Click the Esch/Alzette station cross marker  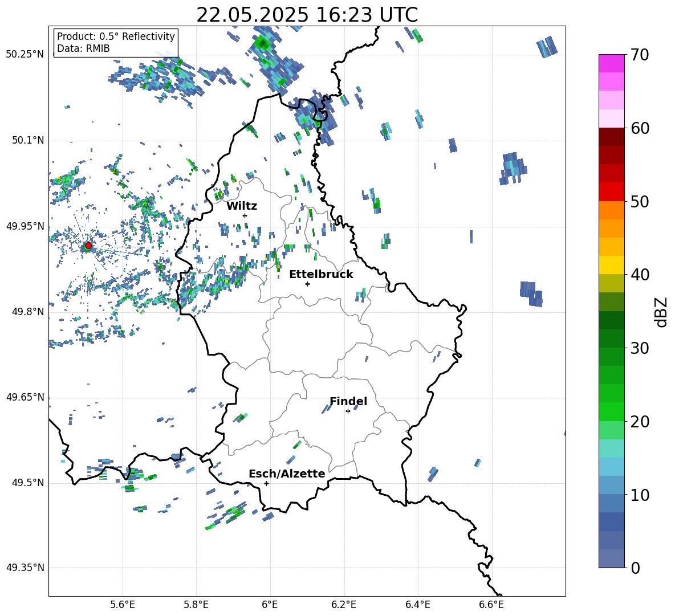coord(266,483)
